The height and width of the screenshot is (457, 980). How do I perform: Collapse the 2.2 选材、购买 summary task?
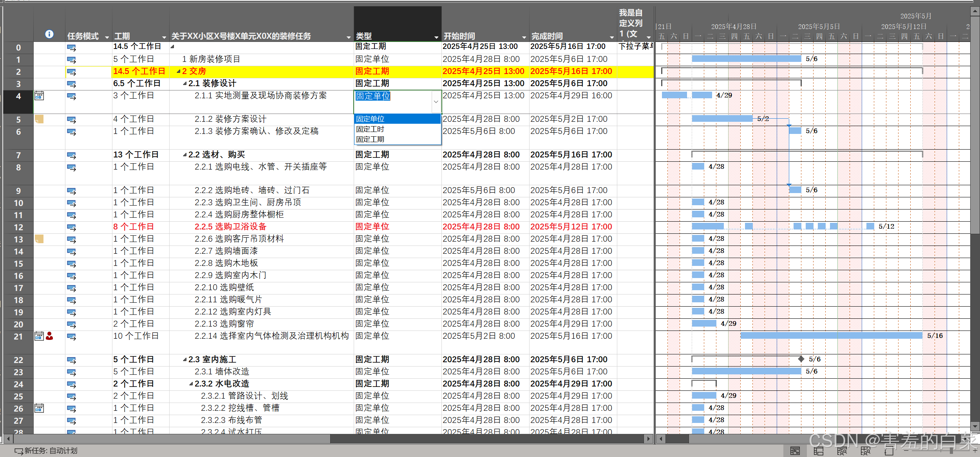[x=184, y=155]
